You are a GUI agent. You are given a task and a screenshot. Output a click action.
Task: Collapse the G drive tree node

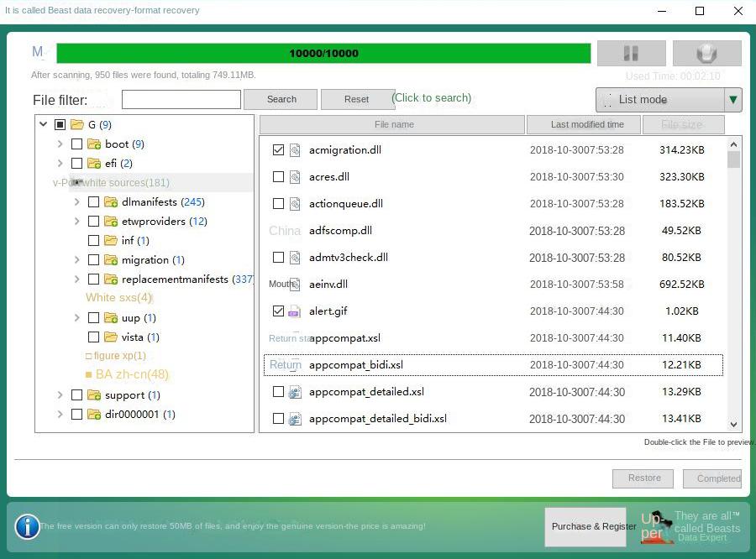pyautogui.click(x=43, y=124)
